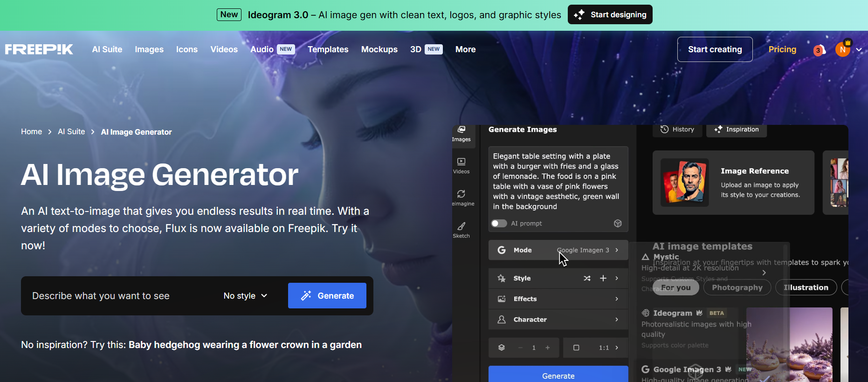Open the Templates menu
Image resolution: width=868 pixels, height=382 pixels.
tap(328, 49)
